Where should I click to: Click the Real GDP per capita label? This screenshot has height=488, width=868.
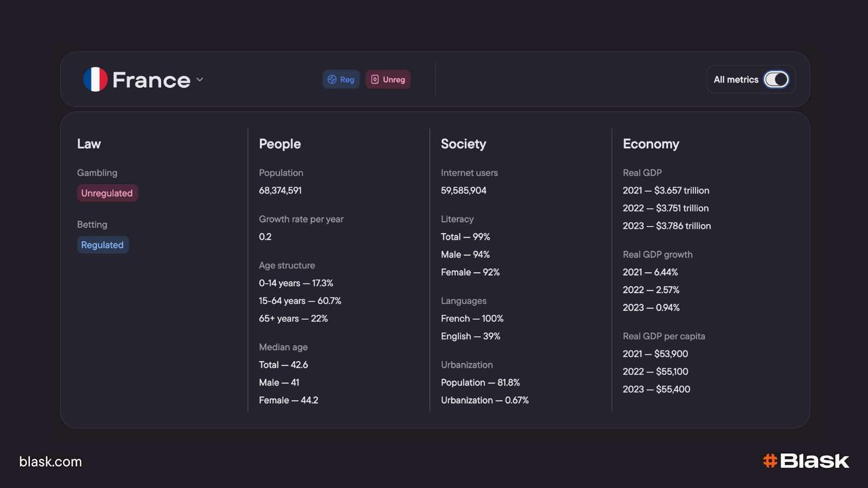(663, 336)
